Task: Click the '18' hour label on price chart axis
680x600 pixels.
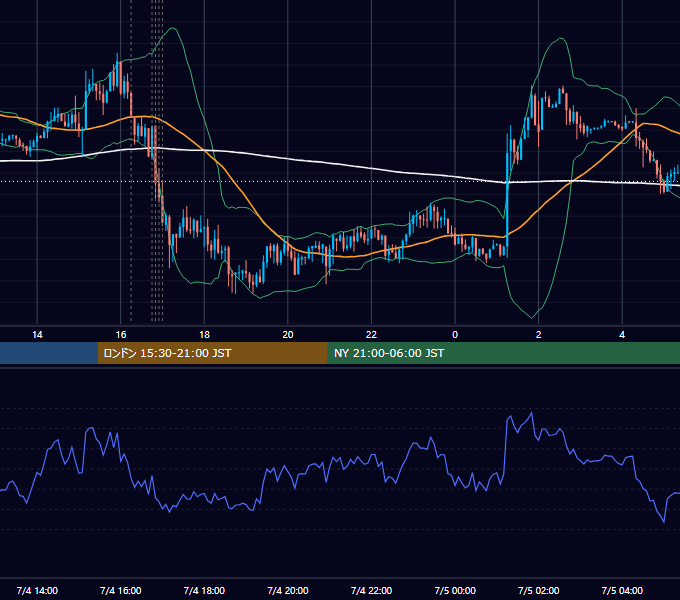Action: pyautogui.click(x=204, y=335)
